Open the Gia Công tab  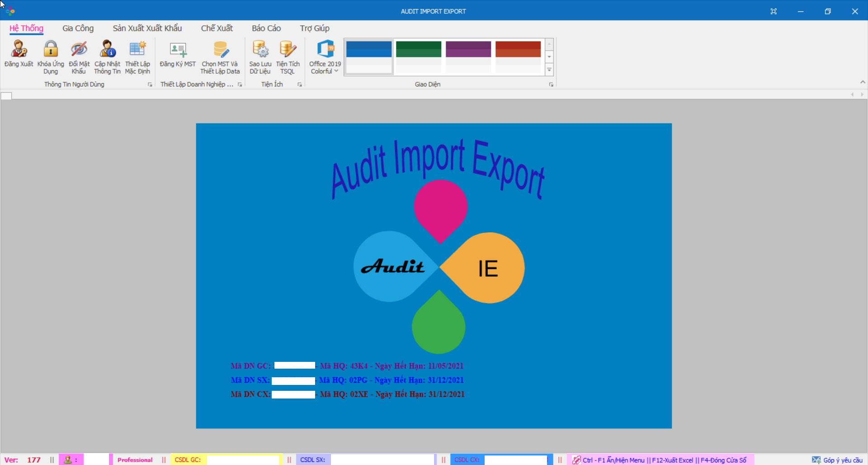coord(78,28)
